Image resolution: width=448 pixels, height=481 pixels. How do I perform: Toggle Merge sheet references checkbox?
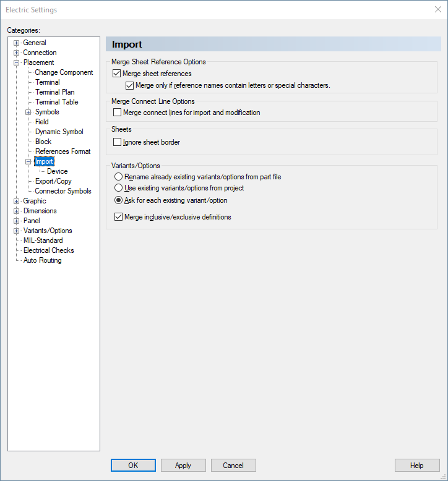point(117,74)
